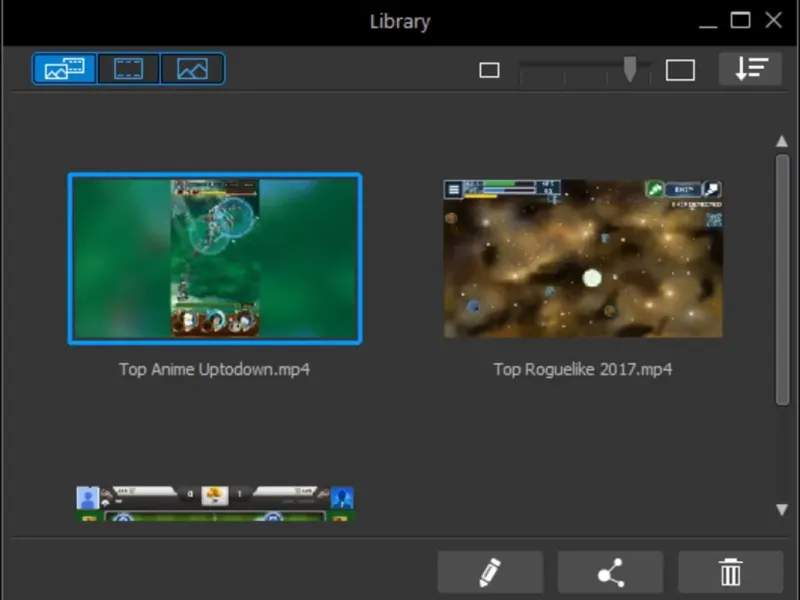Filter library to videos only

[x=128, y=68]
